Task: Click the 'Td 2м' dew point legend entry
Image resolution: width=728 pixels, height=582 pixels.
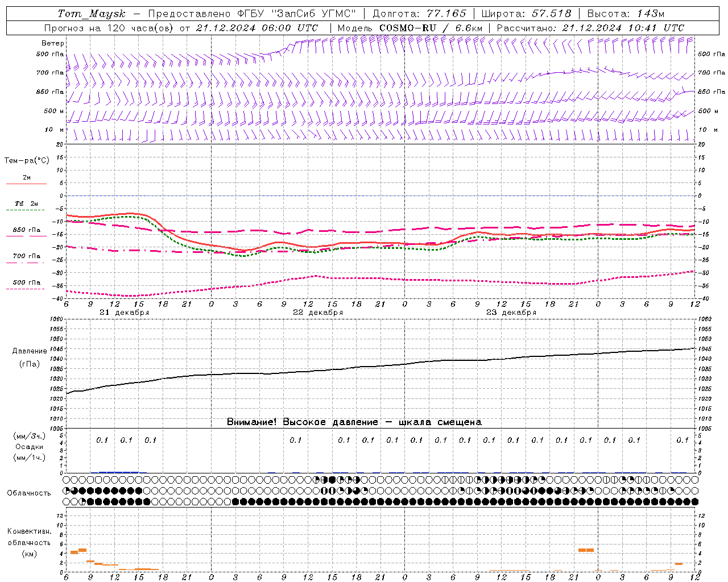Action: [26, 203]
